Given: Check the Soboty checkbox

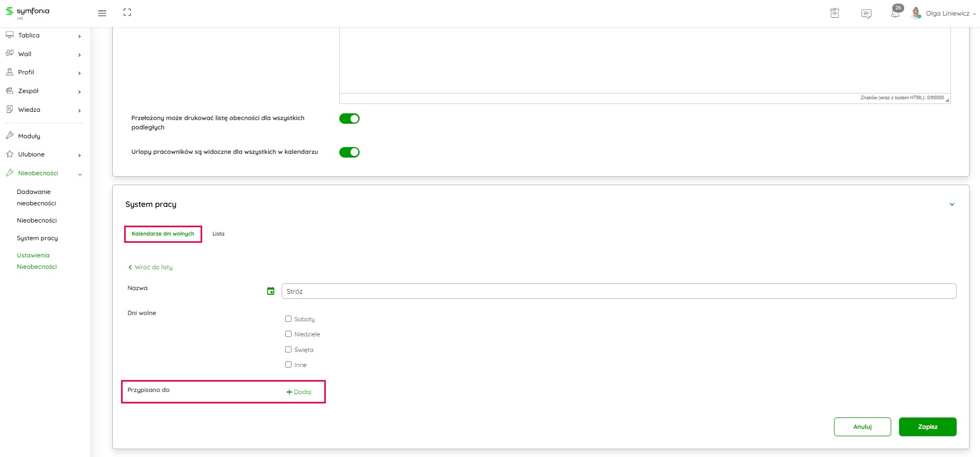Looking at the screenshot, I should coord(288,319).
